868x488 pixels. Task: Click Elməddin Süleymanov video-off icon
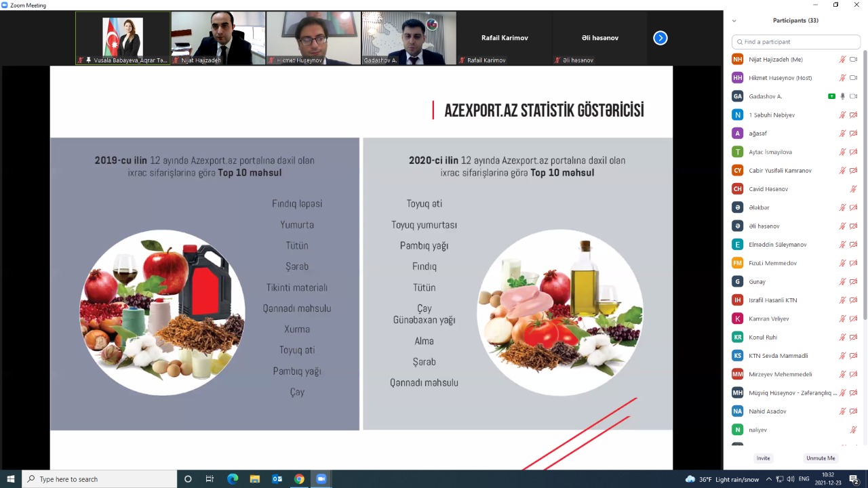click(854, 245)
